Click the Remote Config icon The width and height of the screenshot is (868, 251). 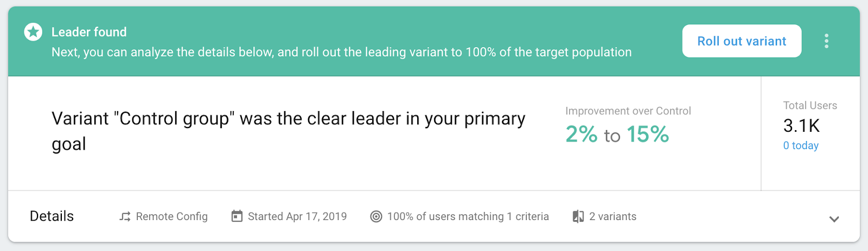[x=125, y=217]
